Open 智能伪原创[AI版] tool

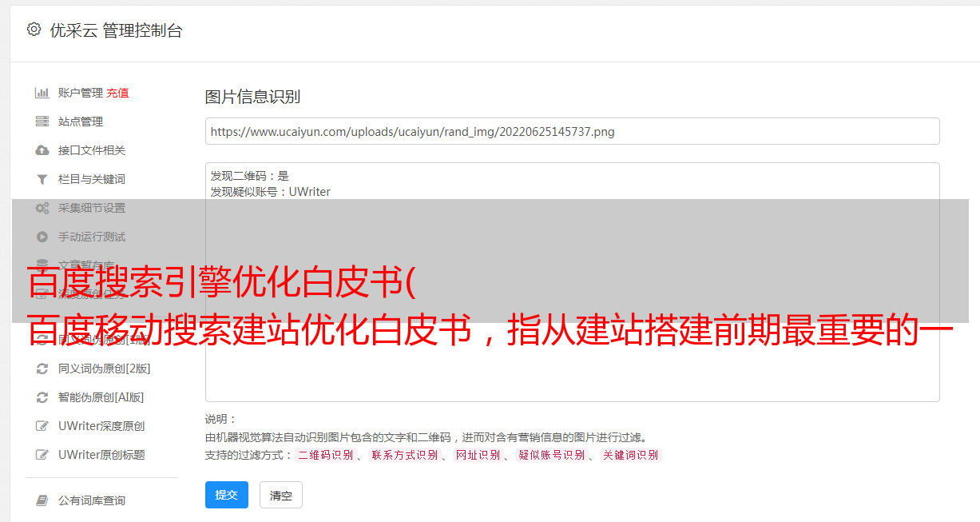(x=101, y=397)
